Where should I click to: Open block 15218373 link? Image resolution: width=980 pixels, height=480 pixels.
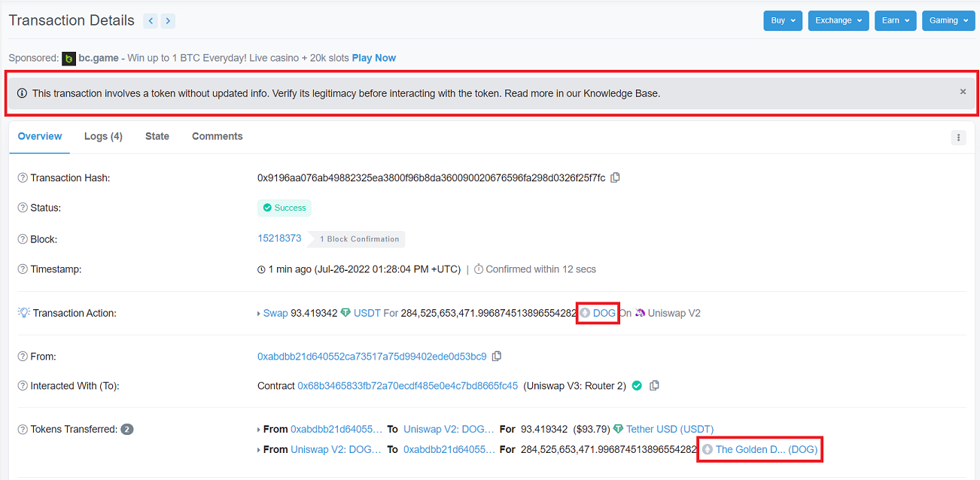click(279, 238)
